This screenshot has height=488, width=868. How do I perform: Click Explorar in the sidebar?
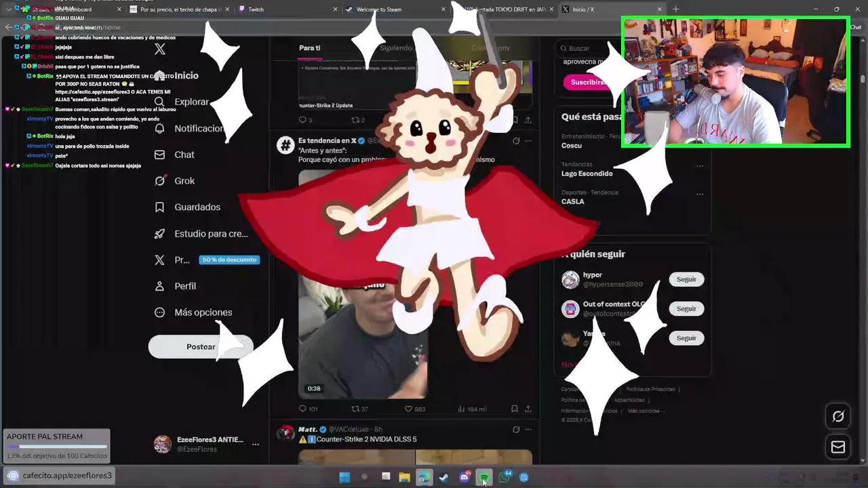pos(182,102)
